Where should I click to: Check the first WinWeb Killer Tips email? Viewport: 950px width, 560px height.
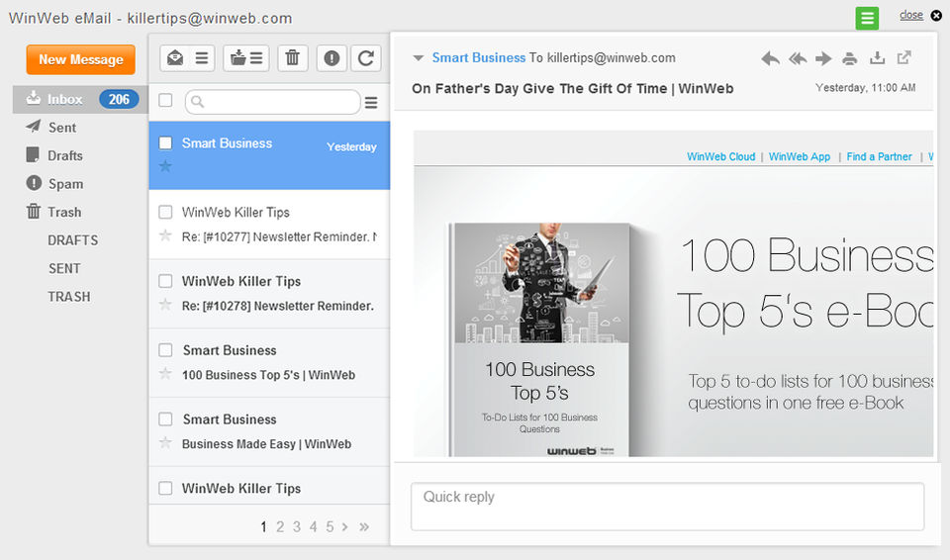(x=166, y=213)
